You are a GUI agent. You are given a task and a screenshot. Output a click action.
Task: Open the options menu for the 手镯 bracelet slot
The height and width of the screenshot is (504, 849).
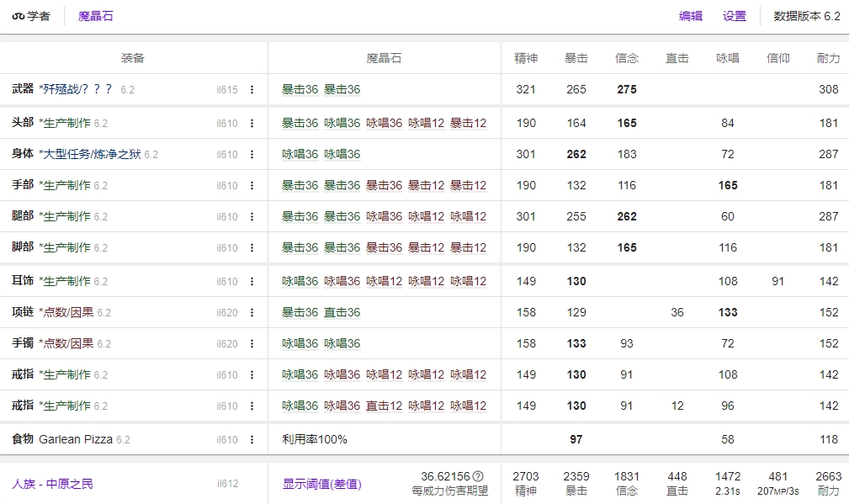coord(254,343)
